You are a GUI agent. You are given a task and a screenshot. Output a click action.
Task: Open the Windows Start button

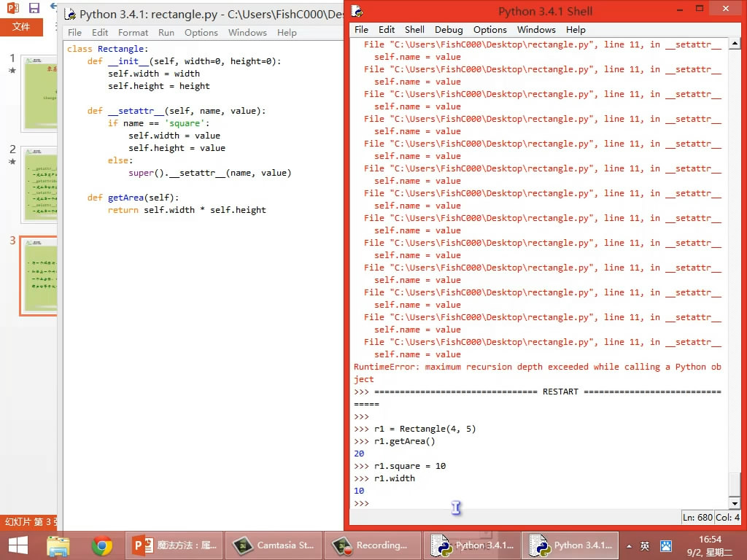pos(18,545)
